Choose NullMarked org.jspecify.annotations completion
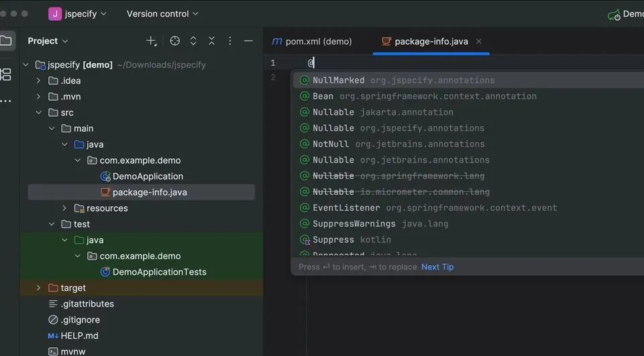This screenshot has width=644, height=356. click(x=468, y=80)
